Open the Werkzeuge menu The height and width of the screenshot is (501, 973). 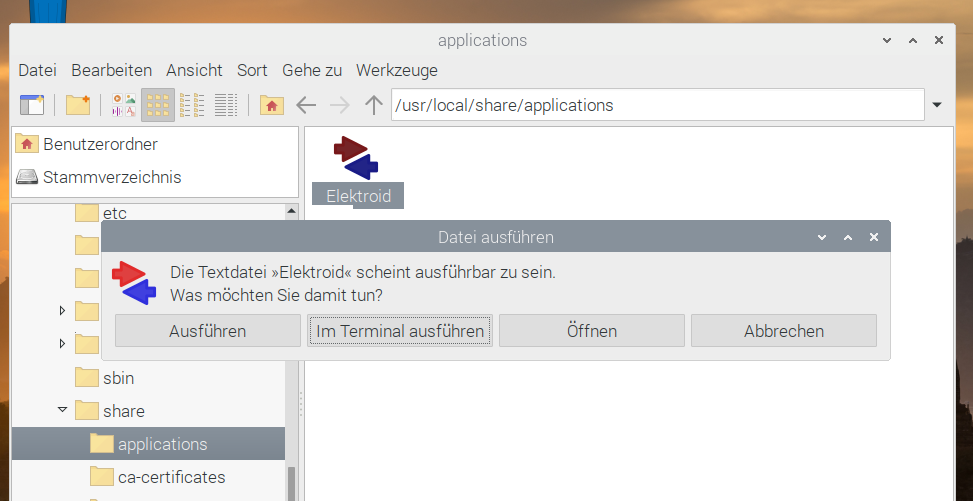396,70
